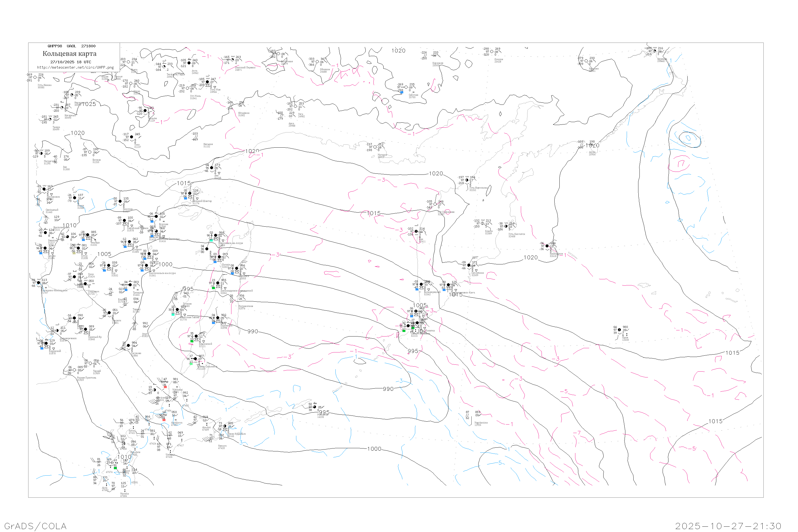798x532 pixels.
Task: Click the open station circle at Оймякон
Action: click(x=317, y=62)
